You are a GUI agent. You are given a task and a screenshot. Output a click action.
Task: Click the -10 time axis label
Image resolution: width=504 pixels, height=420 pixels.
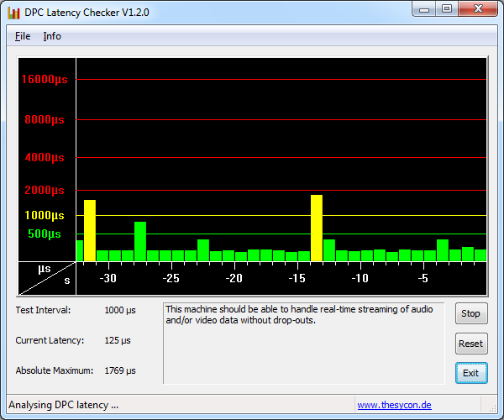point(360,278)
